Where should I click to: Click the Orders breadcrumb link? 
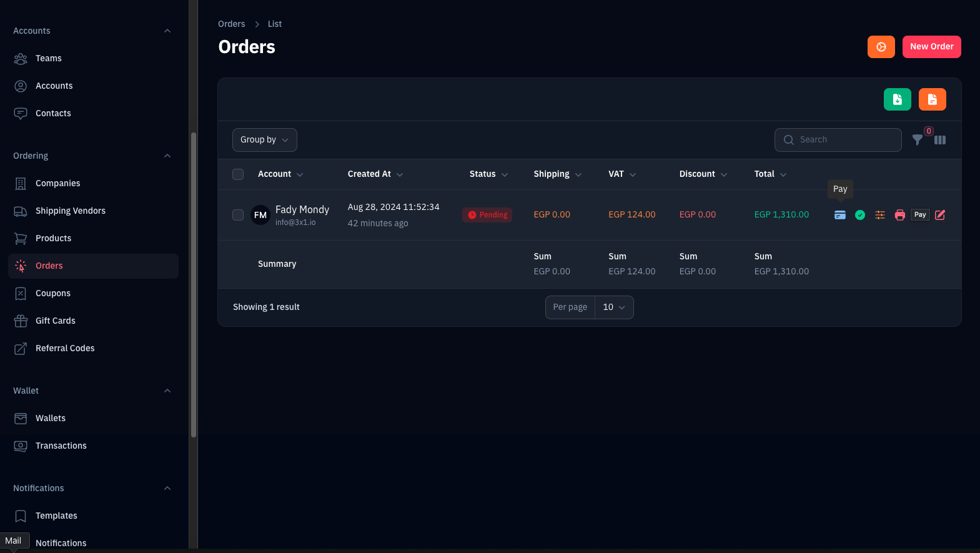tap(232, 24)
